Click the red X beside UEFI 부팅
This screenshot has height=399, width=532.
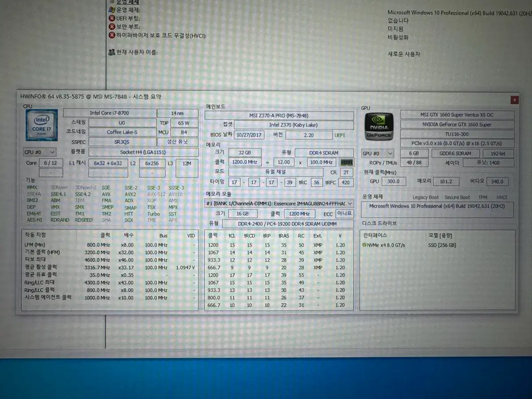point(112,18)
